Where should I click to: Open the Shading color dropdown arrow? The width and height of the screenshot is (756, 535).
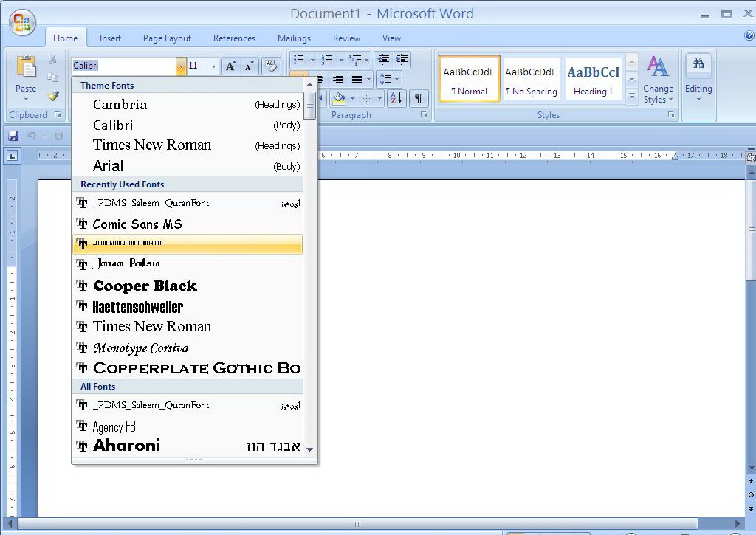pos(352,98)
